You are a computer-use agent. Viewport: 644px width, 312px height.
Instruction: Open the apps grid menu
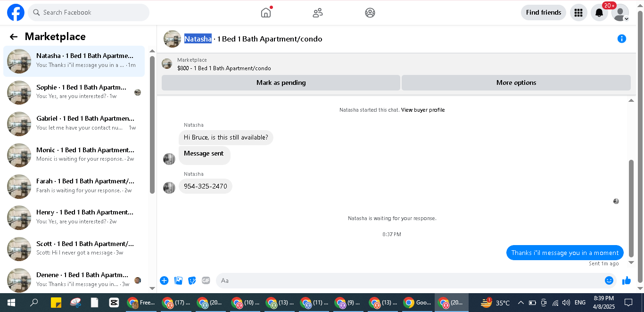point(578,13)
